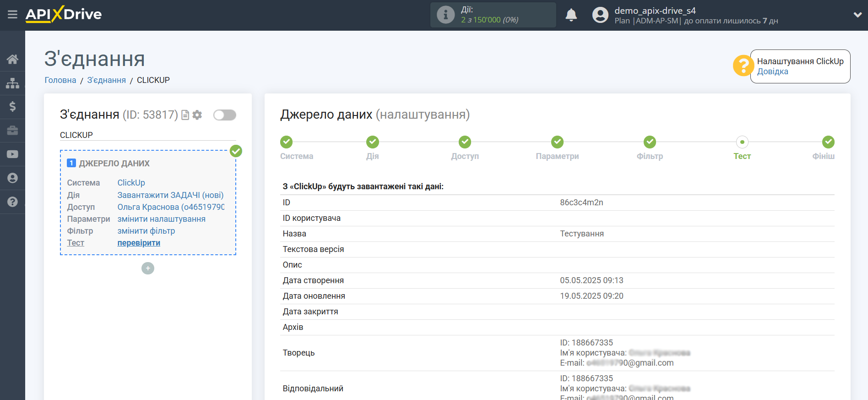The width and height of the screenshot is (868, 400).
Task: Click the actions info icon
Action: pyautogui.click(x=445, y=15)
